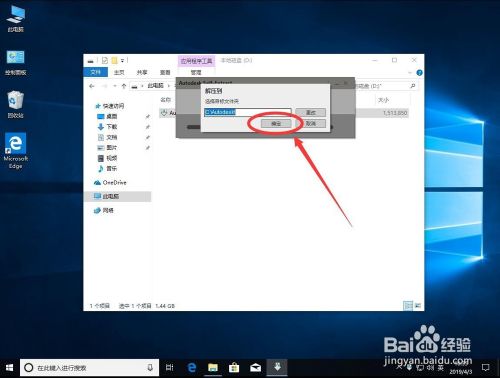Select the 控制面板 desktop icon
The height and width of the screenshot is (378, 500).
click(x=16, y=62)
